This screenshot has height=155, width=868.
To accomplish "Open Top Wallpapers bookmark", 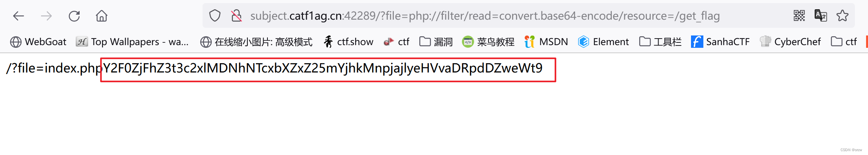I will coord(132,42).
